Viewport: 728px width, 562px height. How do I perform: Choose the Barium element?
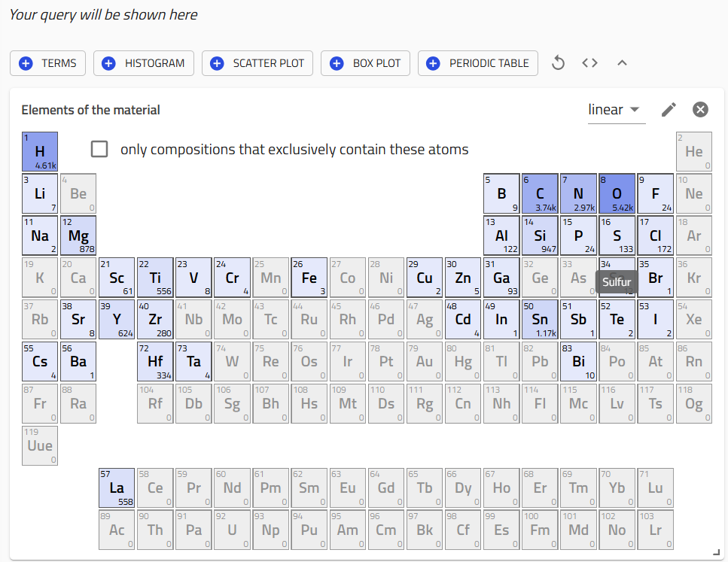pos(78,362)
